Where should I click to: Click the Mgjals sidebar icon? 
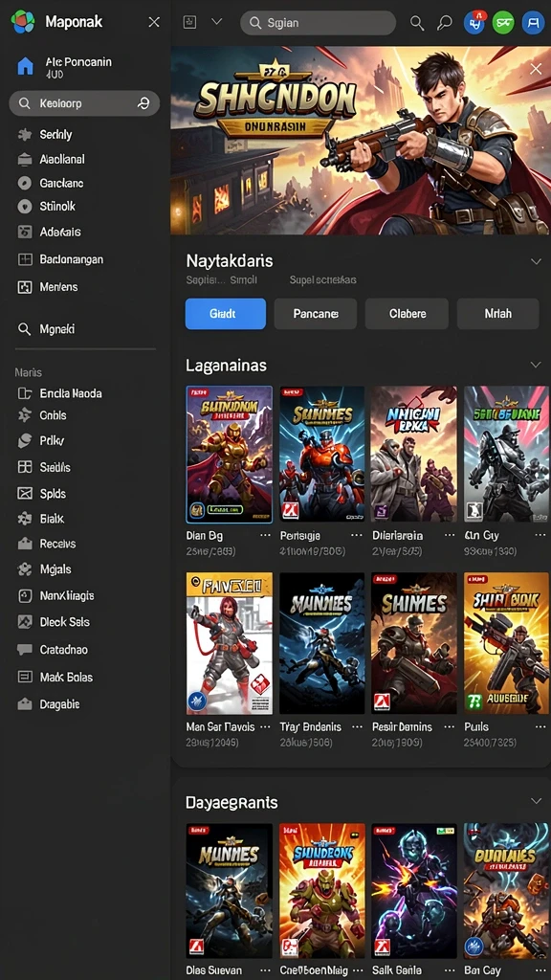(x=24, y=569)
